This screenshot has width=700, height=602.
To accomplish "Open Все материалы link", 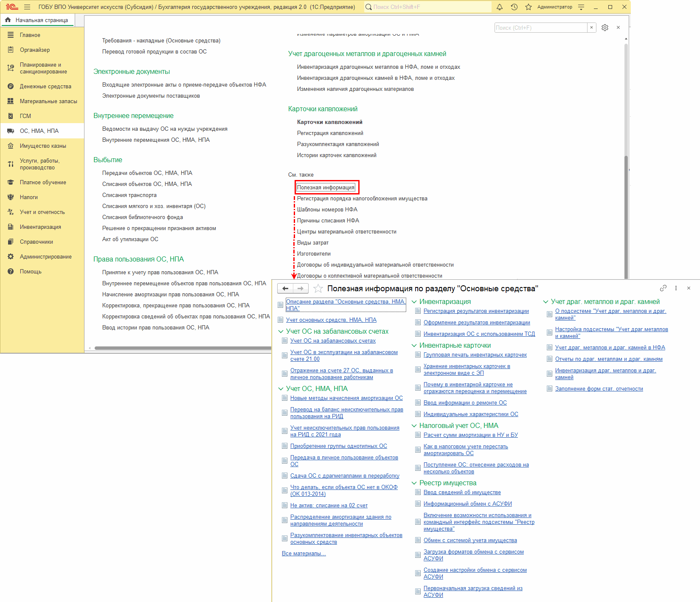I will pyautogui.click(x=304, y=554).
